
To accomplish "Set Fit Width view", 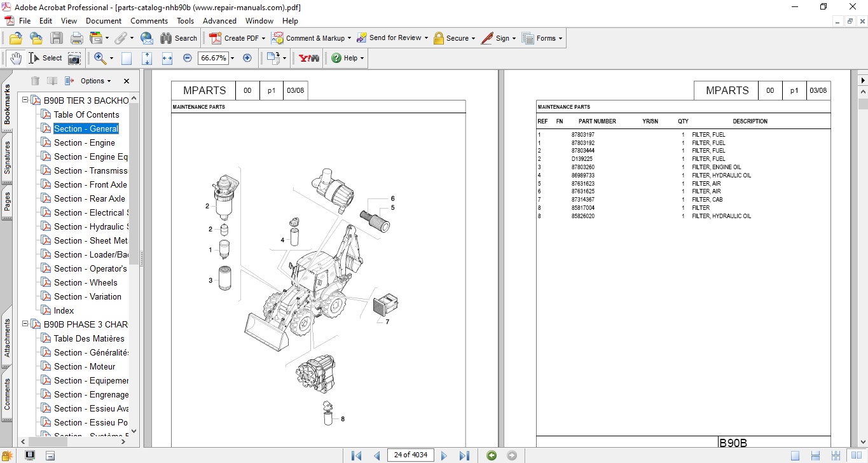I will [167, 58].
